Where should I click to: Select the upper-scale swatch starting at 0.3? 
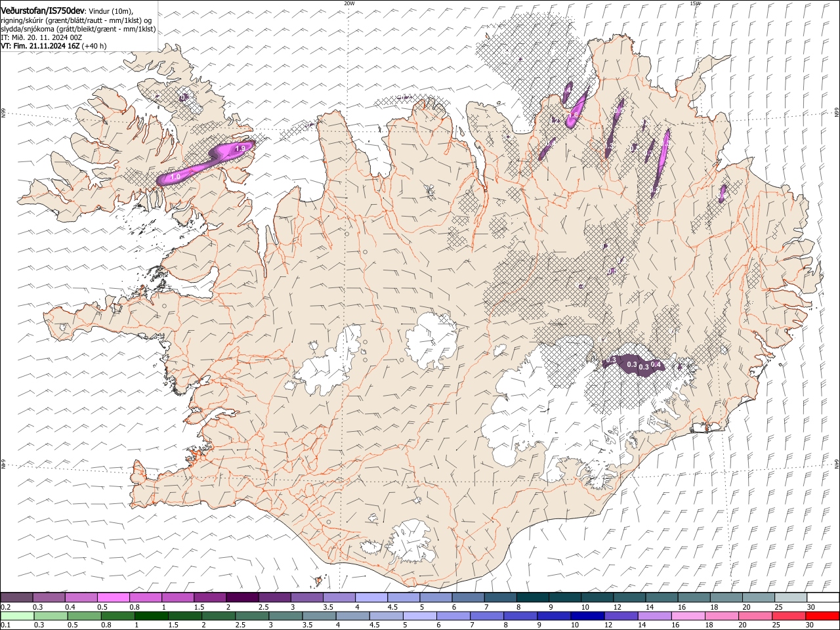pyautogui.click(x=49, y=597)
